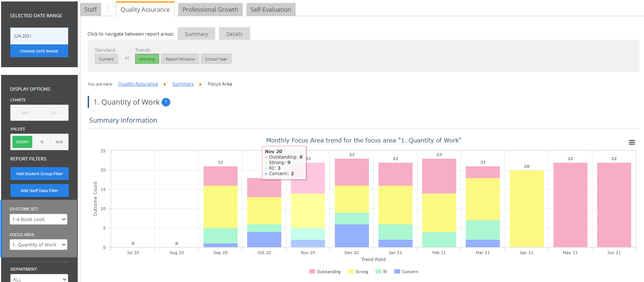The image size is (644, 282).
Task: Select the School Year trend button
Action: click(216, 59)
